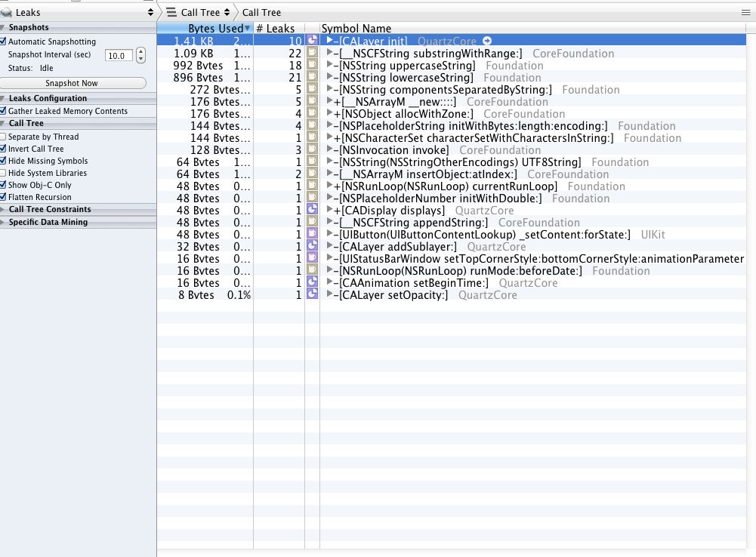
Task: Enable Separate by Thread
Action: [x=3, y=137]
